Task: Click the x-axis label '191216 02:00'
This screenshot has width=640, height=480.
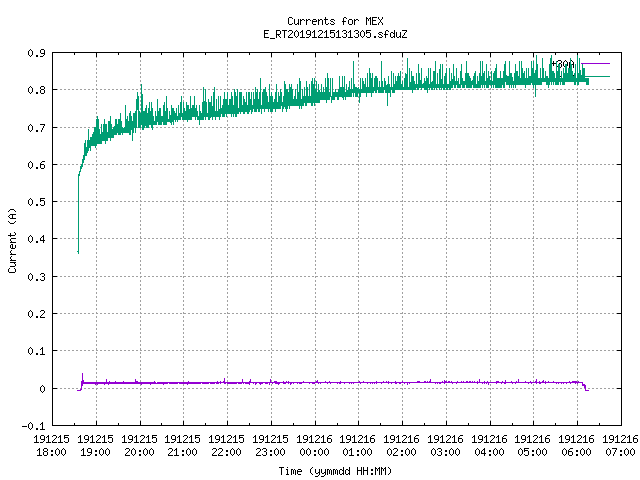Action: point(402,446)
